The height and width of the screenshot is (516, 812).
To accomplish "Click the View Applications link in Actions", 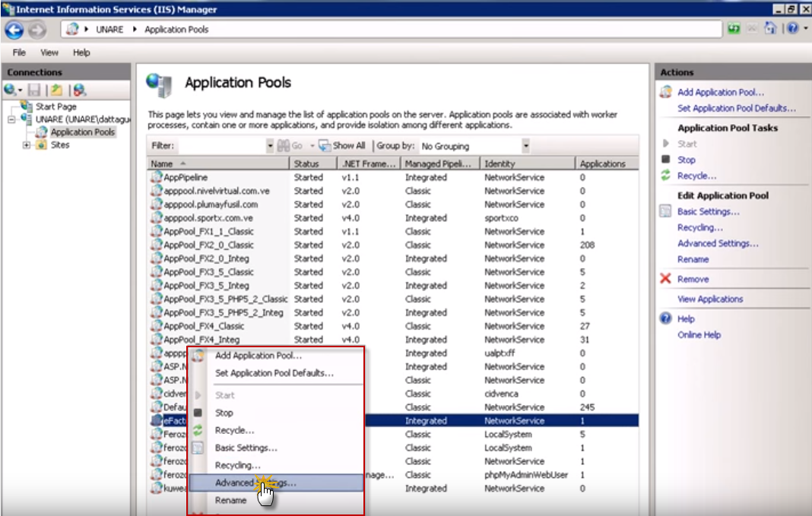I will tap(710, 299).
